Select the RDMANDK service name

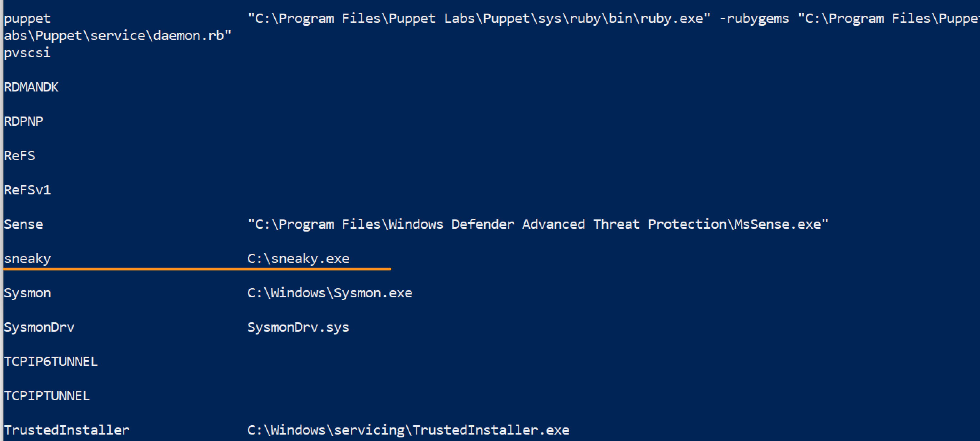tap(31, 87)
